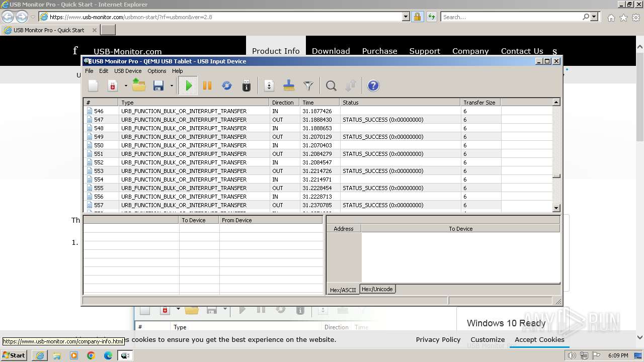Close the USB Monitor Pro Quick Start tab
The height and width of the screenshot is (362, 644).
click(94, 30)
